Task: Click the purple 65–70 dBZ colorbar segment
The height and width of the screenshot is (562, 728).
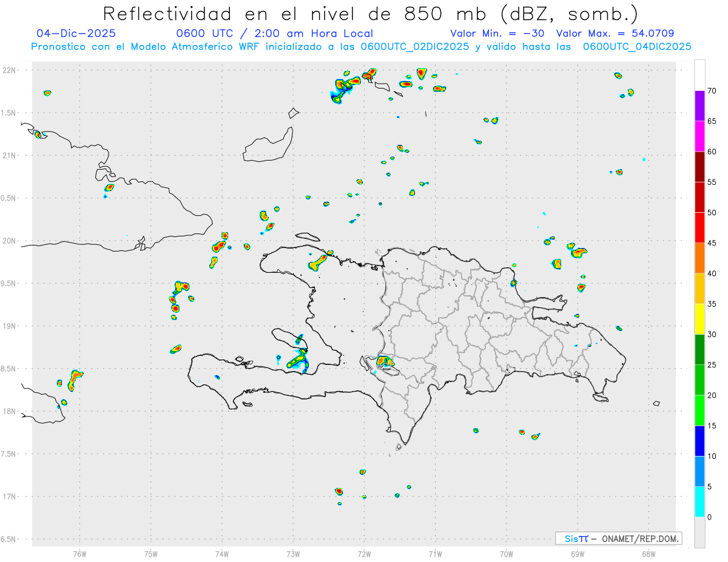Action: point(699,106)
